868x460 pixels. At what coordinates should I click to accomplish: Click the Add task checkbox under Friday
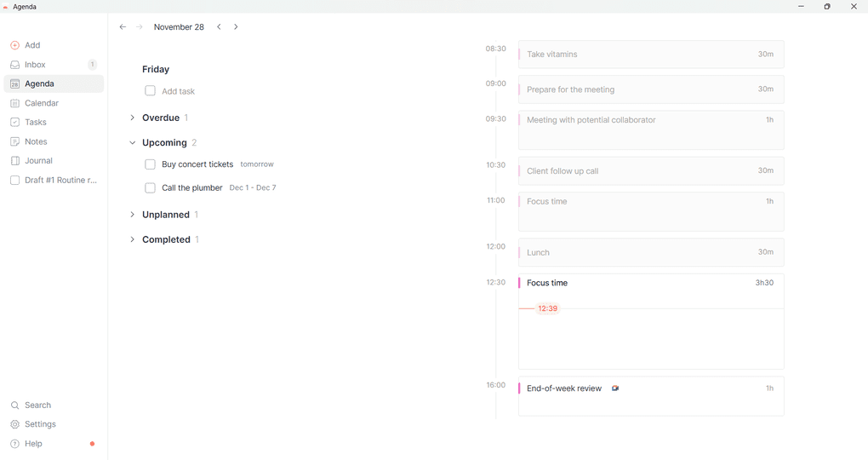(150, 91)
